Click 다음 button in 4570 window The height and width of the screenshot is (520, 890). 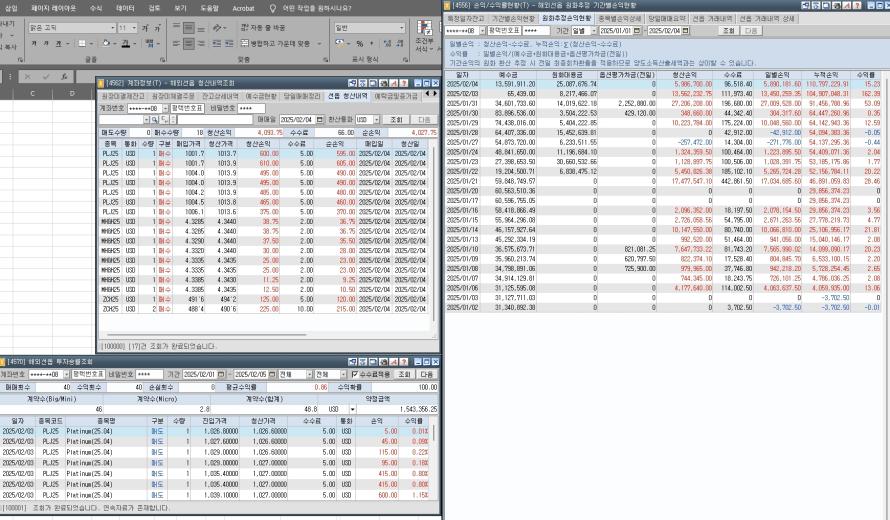[x=427, y=375]
